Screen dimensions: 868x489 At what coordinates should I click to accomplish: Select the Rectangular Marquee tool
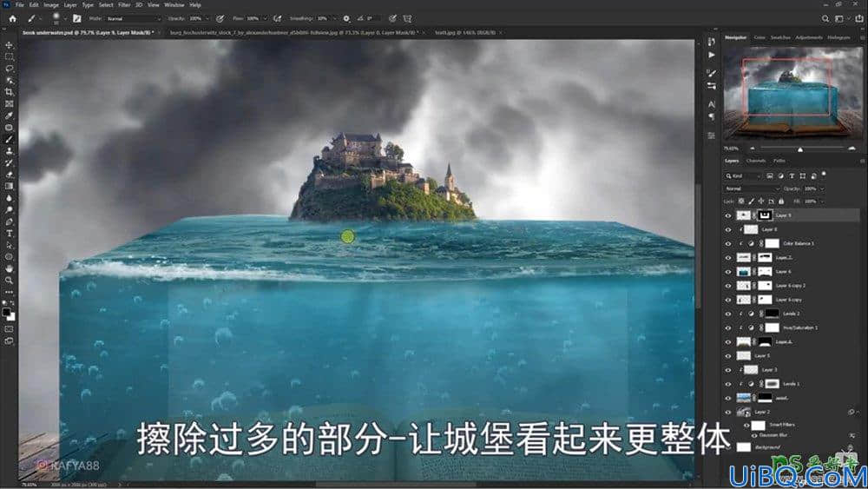[x=9, y=57]
